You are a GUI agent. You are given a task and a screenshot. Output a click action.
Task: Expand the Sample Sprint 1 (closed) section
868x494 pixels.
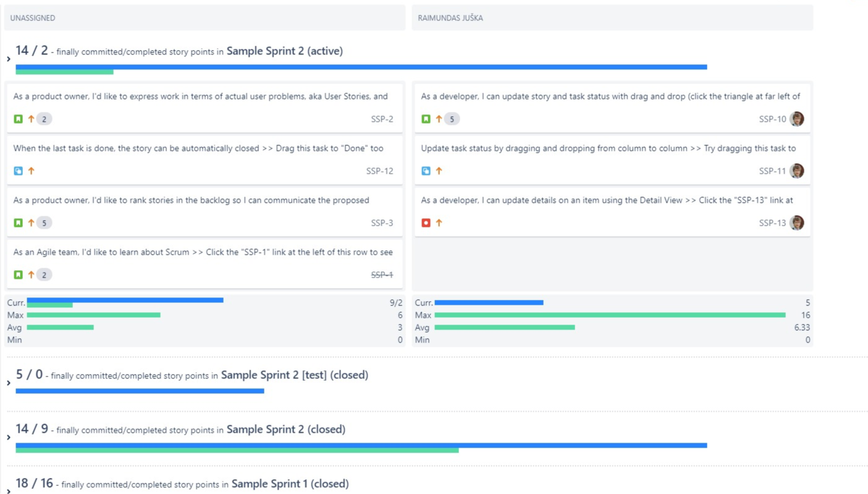click(x=9, y=491)
